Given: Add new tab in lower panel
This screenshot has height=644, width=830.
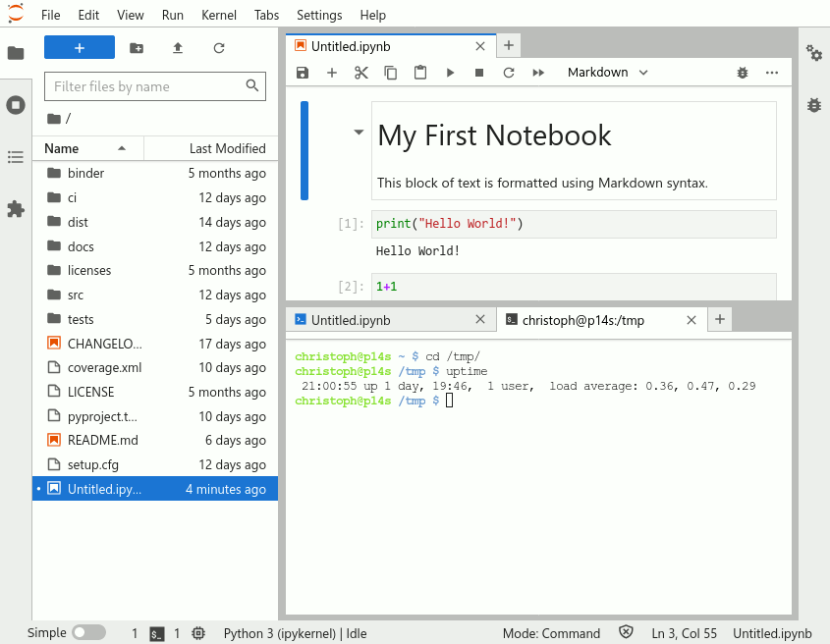Looking at the screenshot, I should click(720, 319).
